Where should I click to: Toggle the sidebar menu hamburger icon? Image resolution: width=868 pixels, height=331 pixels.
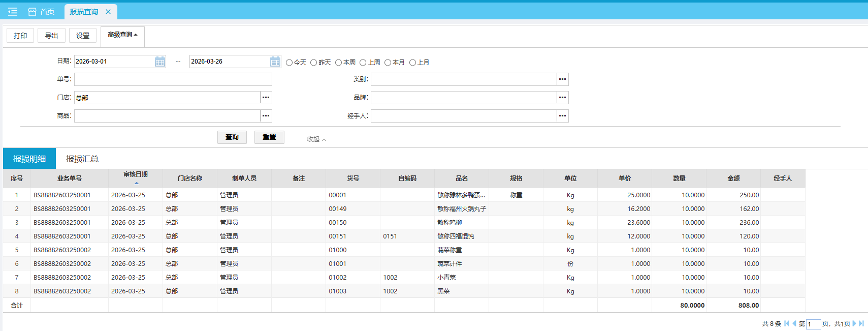(x=13, y=12)
